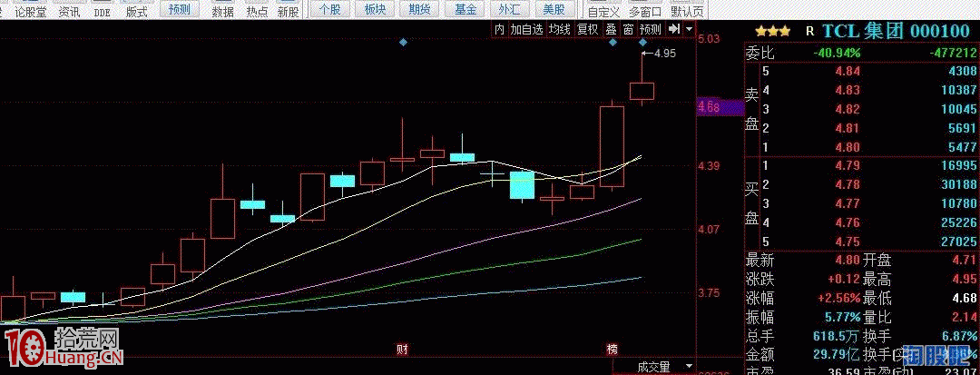The height and width of the screenshot is (375, 980).
Task: Click the R margin-trading flag icon
Action: 810,31
